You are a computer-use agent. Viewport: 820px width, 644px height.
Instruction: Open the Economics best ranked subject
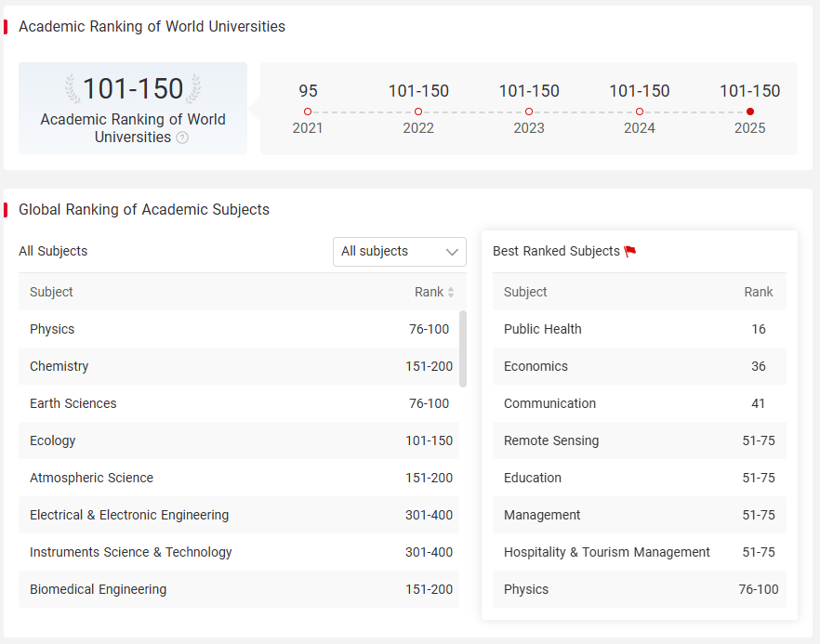639,366
